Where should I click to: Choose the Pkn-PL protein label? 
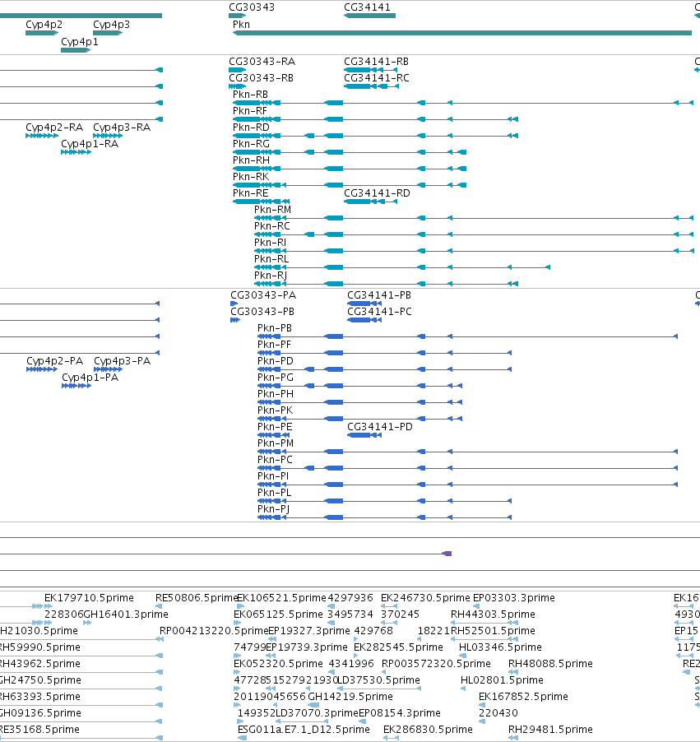[275, 493]
